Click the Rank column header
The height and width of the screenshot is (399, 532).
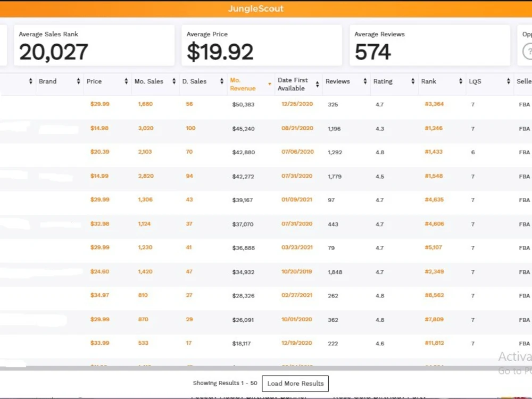[x=428, y=81]
